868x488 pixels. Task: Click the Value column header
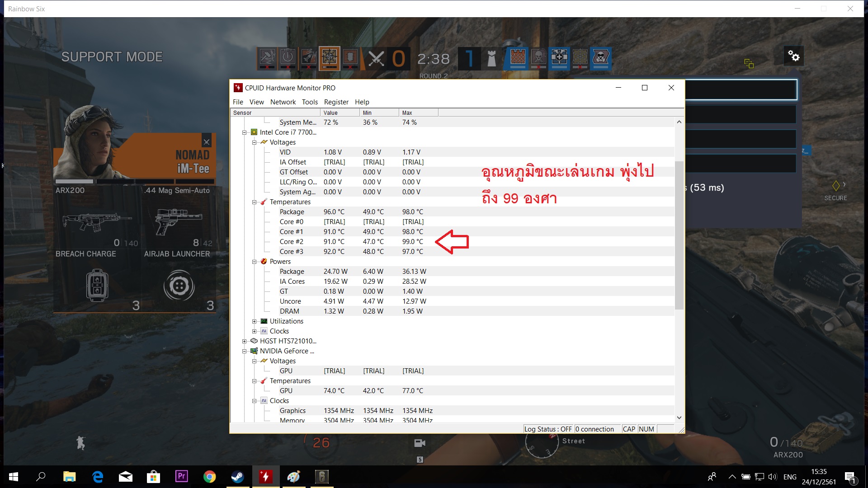pyautogui.click(x=340, y=113)
